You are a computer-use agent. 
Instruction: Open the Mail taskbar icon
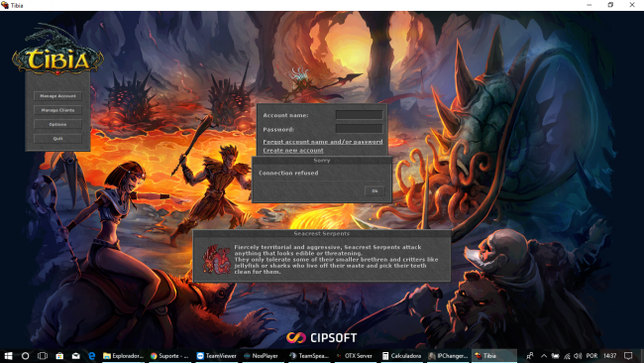click(x=76, y=356)
